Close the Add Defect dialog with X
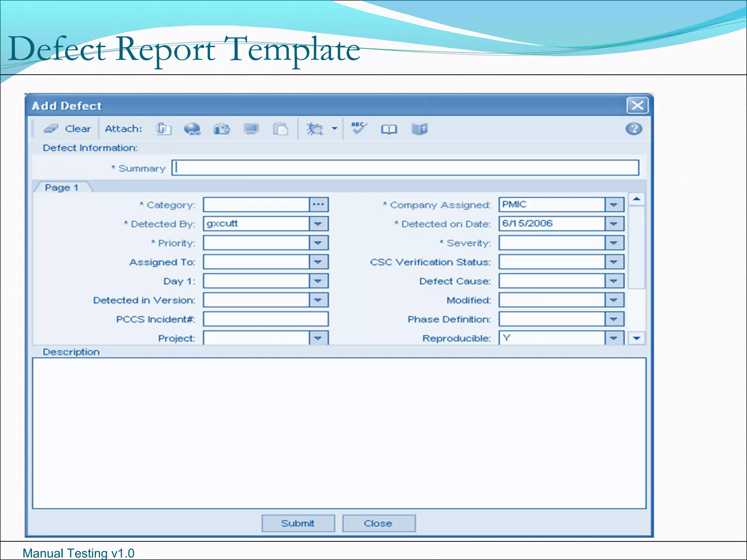Viewport: 747px width, 560px height. tap(637, 105)
